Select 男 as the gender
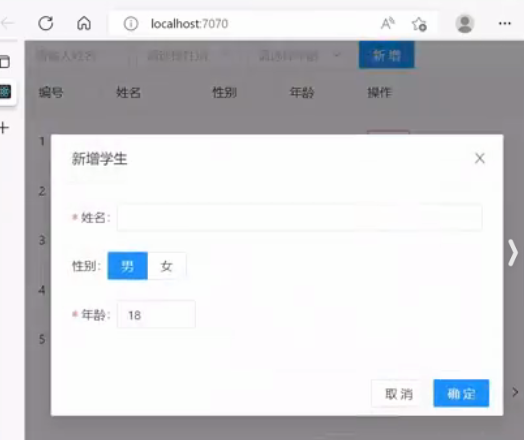Screen dimensions: 524x440 pos(128,266)
